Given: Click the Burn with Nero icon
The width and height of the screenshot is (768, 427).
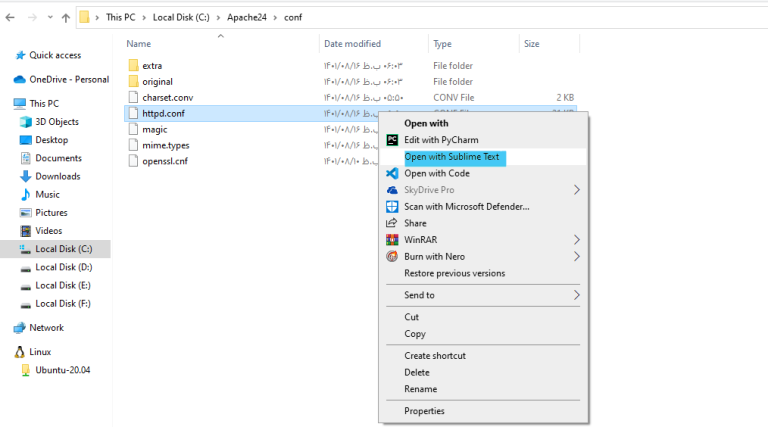Looking at the screenshot, I should pyautogui.click(x=393, y=256).
